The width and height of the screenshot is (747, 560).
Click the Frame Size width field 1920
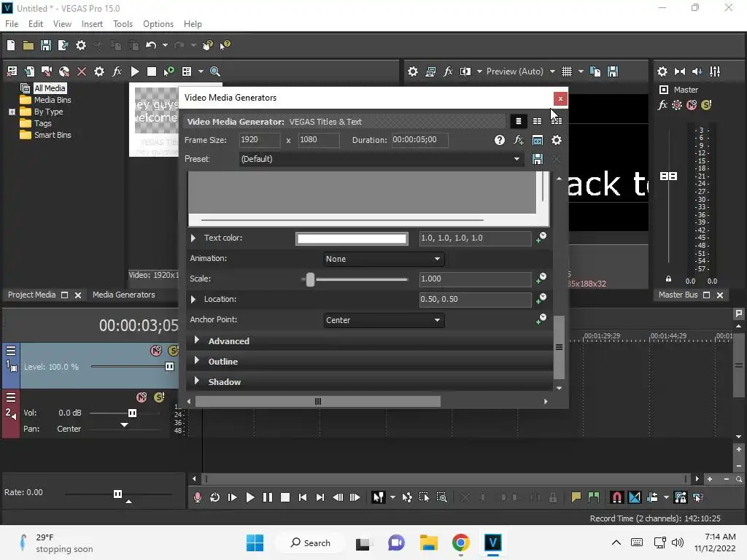(x=259, y=139)
